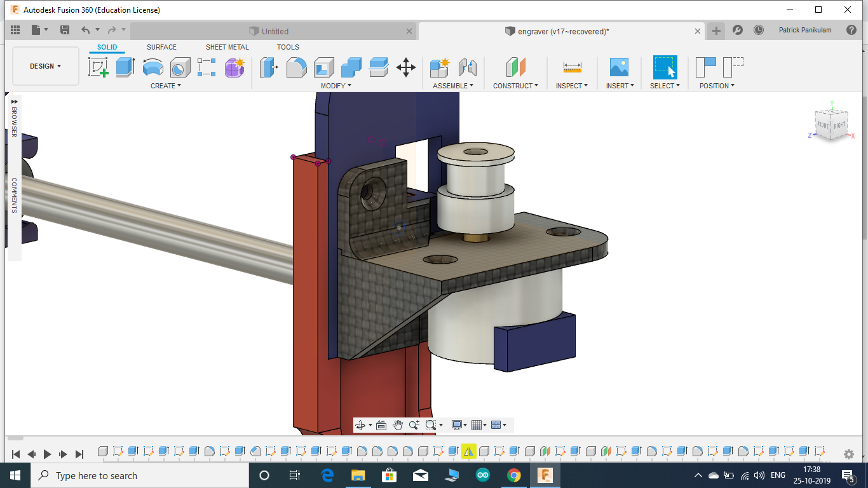Select the Pan tool on the navigation bar

click(x=398, y=424)
